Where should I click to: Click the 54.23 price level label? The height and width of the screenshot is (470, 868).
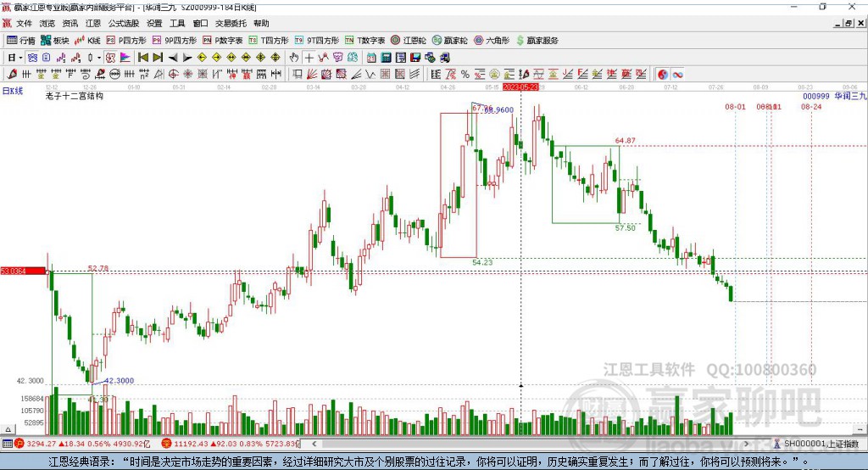(482, 262)
